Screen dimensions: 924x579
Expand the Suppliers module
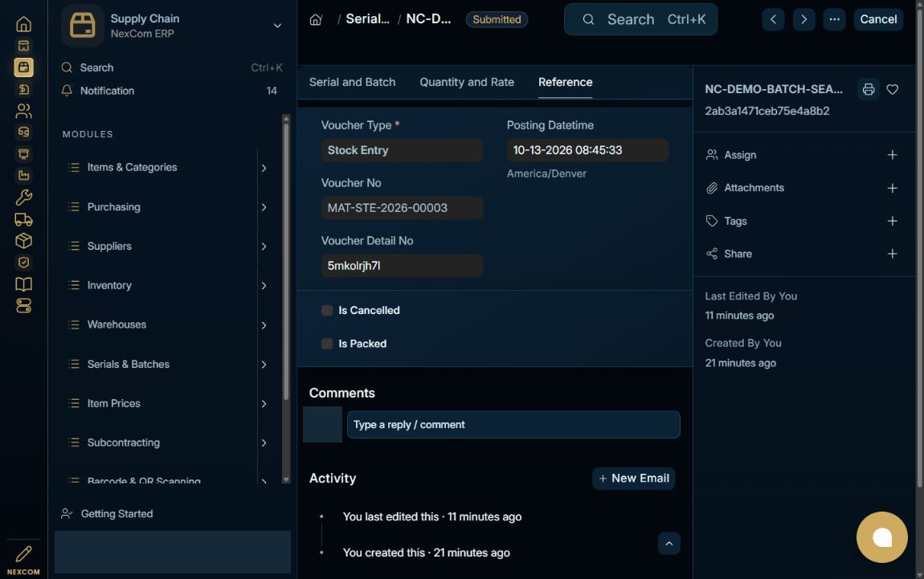(264, 247)
